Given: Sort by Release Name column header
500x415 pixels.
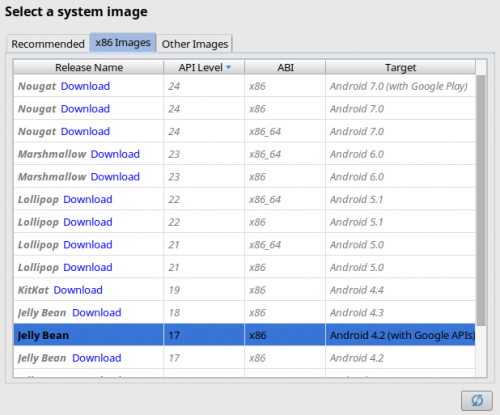Looking at the screenshot, I should coord(89,67).
